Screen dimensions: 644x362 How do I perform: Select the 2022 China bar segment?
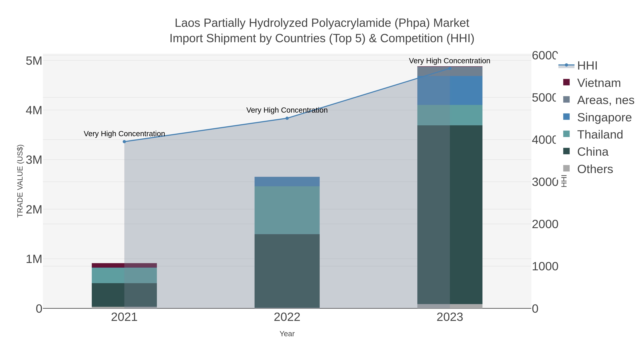click(287, 271)
